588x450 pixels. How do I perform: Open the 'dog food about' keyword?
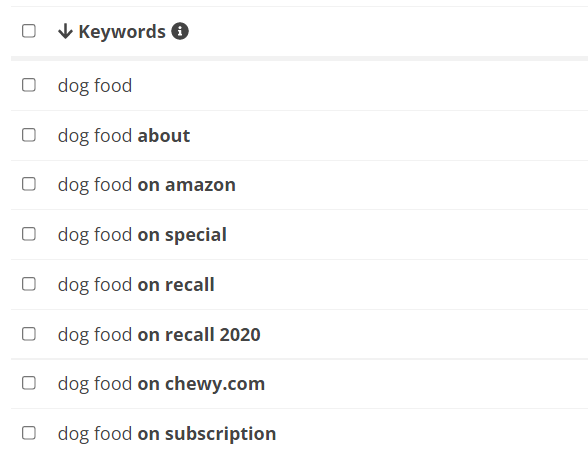click(124, 136)
